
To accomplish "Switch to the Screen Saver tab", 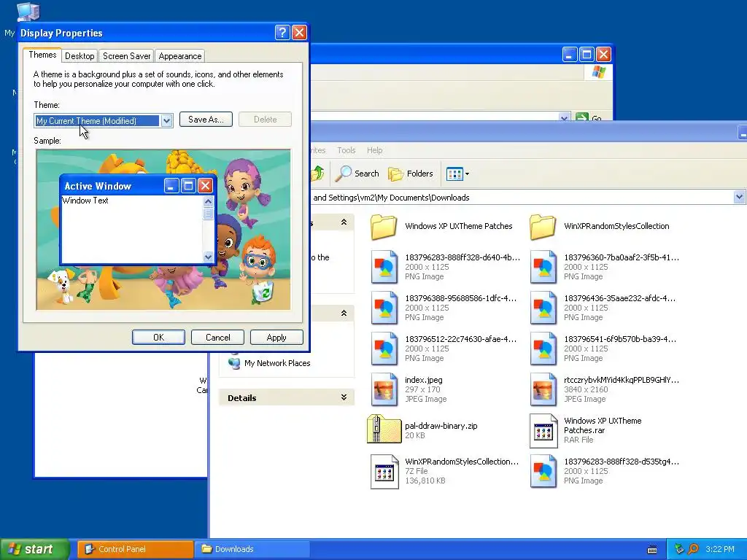I will [127, 55].
